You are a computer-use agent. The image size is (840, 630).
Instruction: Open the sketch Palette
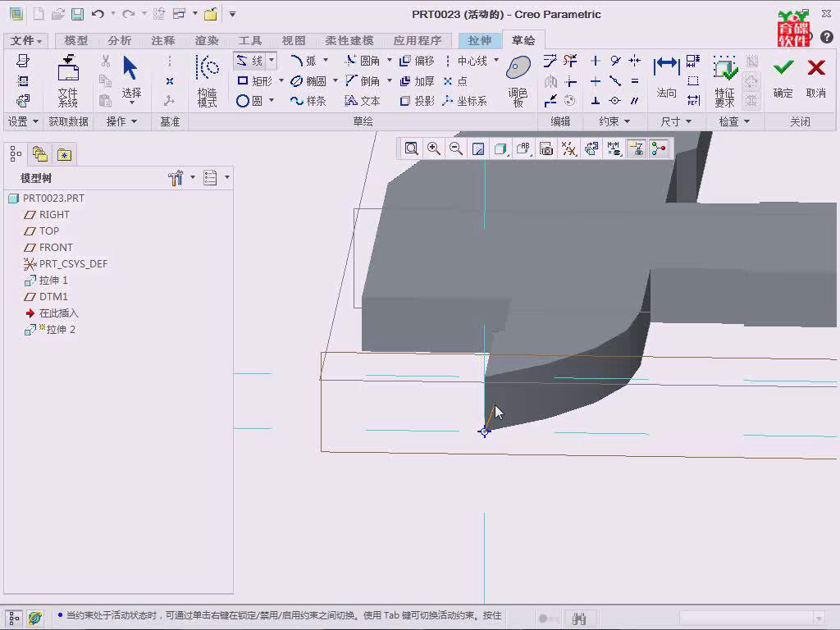tap(518, 81)
